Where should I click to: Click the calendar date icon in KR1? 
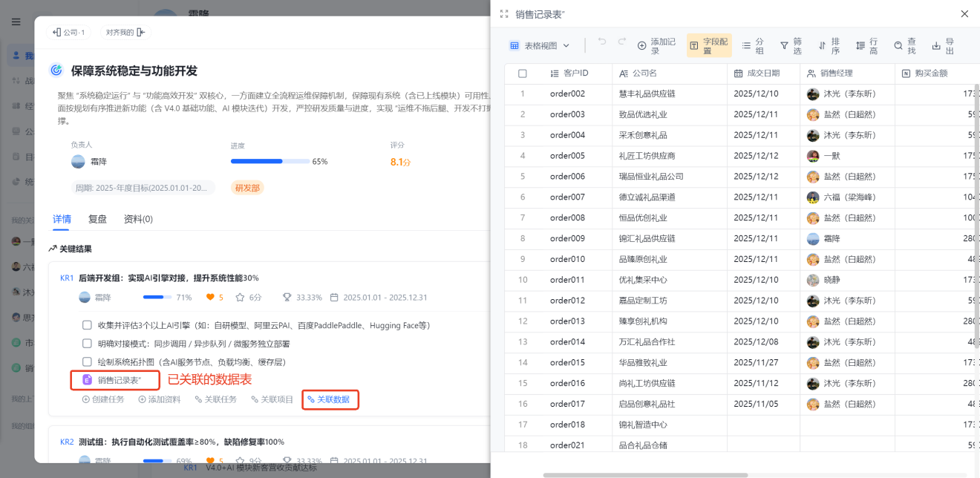[335, 297]
